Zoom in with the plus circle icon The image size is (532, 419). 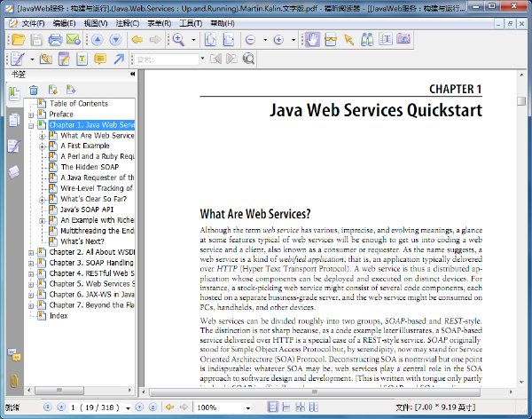(278, 40)
